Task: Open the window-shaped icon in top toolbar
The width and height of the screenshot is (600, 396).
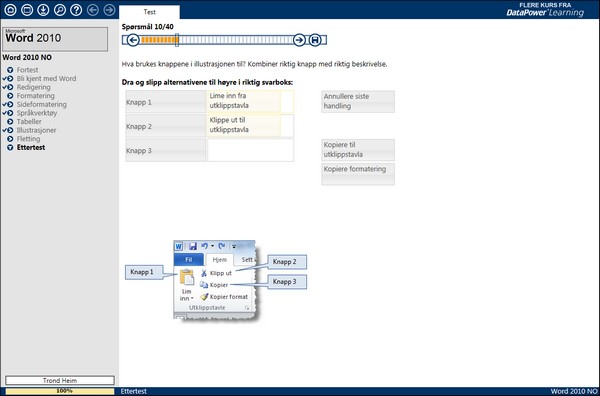Action: (x=27, y=10)
